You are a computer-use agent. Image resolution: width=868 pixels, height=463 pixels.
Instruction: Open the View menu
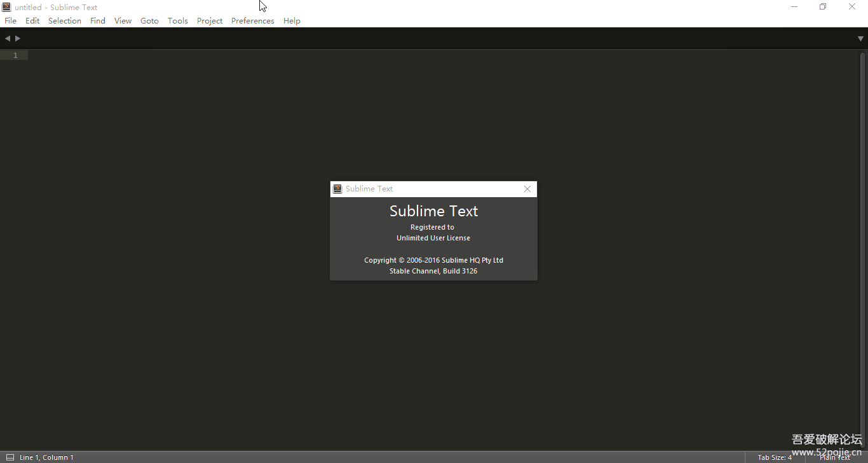point(123,20)
